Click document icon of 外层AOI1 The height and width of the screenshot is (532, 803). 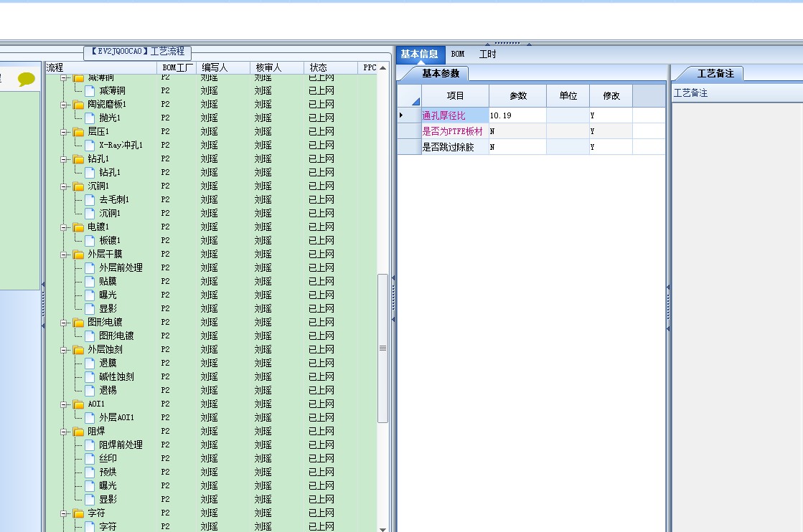point(90,417)
